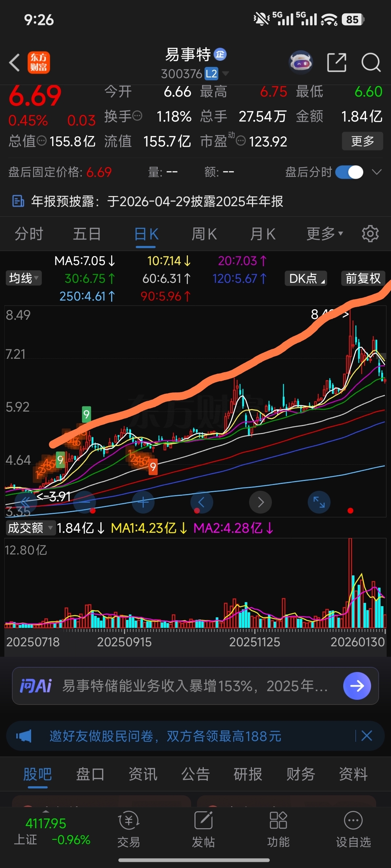
Task: Open the 资讯 tab
Action: [x=143, y=774]
